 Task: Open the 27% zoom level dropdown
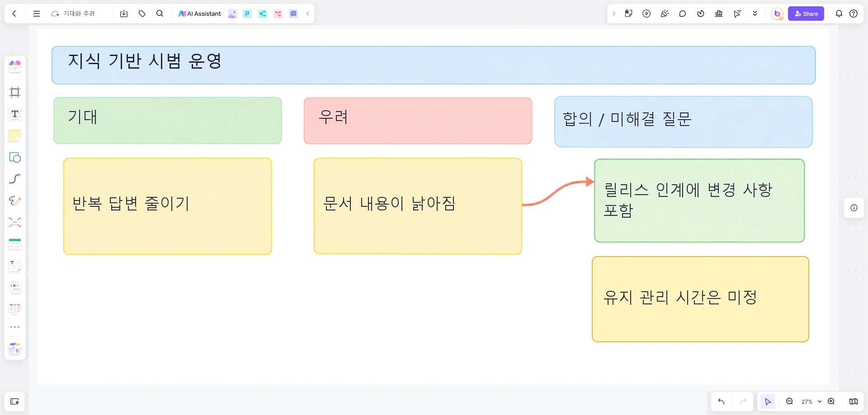811,401
